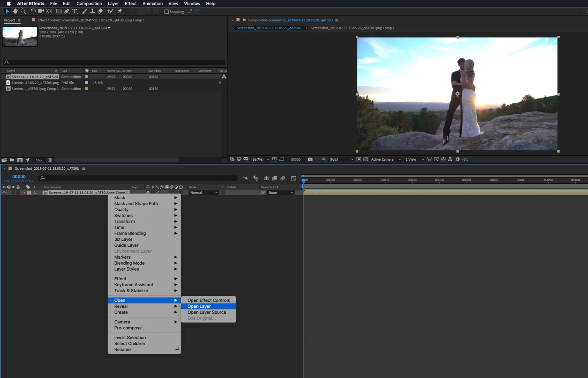Click the composition flowchart icon in viewer

click(x=450, y=159)
